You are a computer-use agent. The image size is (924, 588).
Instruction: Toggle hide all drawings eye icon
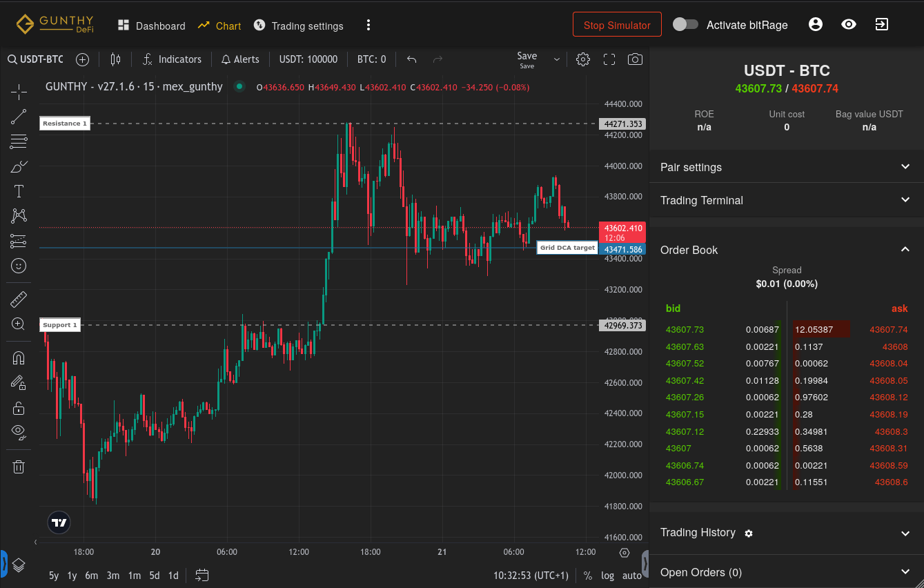click(19, 433)
